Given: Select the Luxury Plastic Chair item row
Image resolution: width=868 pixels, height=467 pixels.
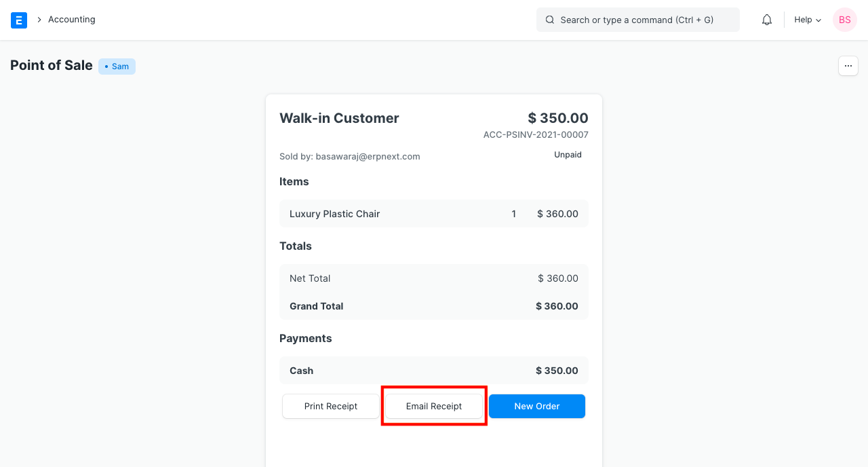Looking at the screenshot, I should pos(434,214).
